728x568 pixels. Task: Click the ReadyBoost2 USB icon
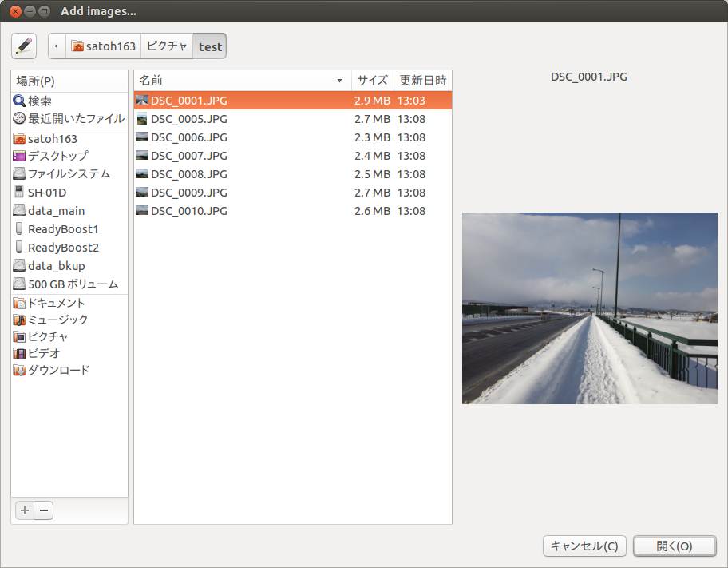click(x=19, y=248)
